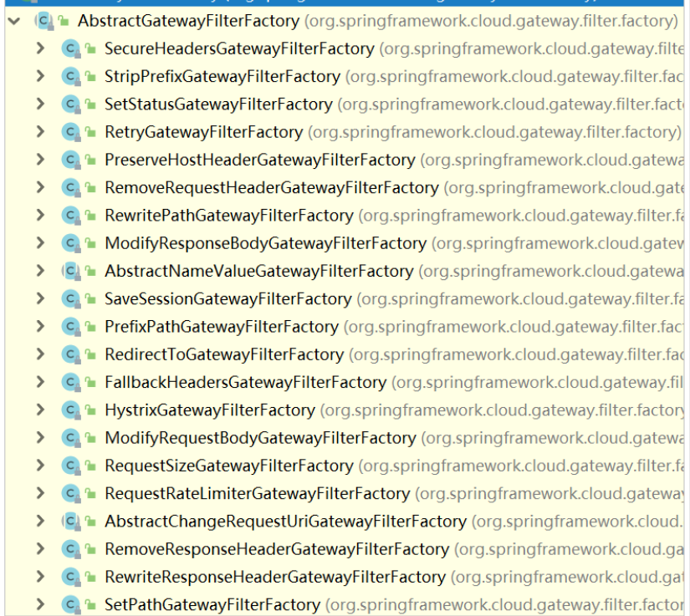Expand the SetStatusGatewayFilterFactory node
The image size is (690, 616).
click(40, 104)
